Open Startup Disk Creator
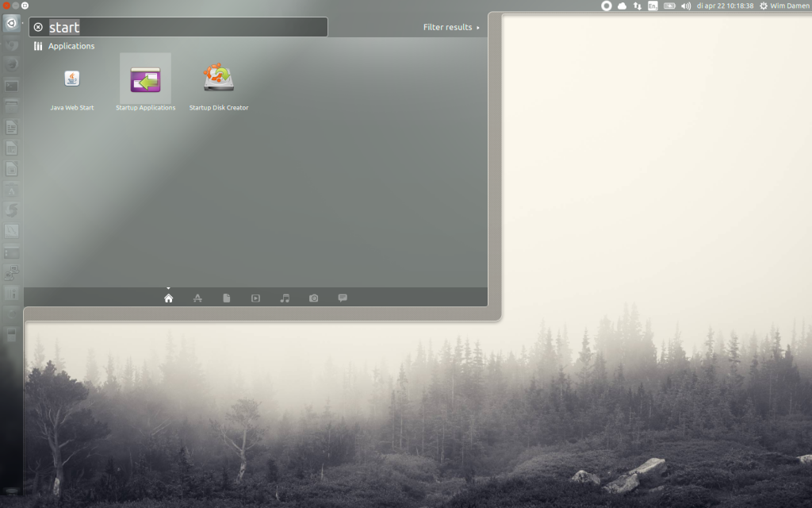This screenshot has height=508, width=812. coord(219,79)
